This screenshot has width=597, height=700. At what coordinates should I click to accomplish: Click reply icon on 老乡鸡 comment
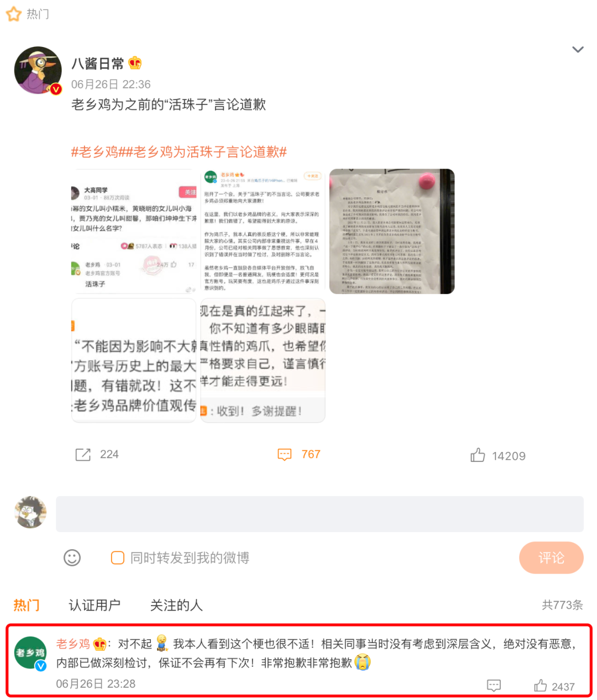pos(494,686)
